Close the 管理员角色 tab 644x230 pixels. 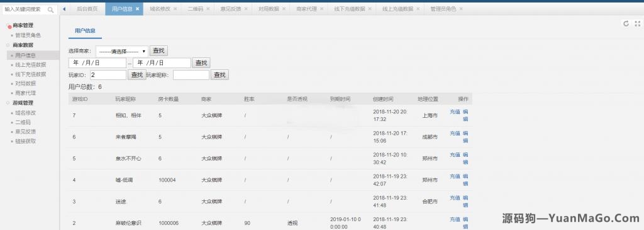click(461, 9)
